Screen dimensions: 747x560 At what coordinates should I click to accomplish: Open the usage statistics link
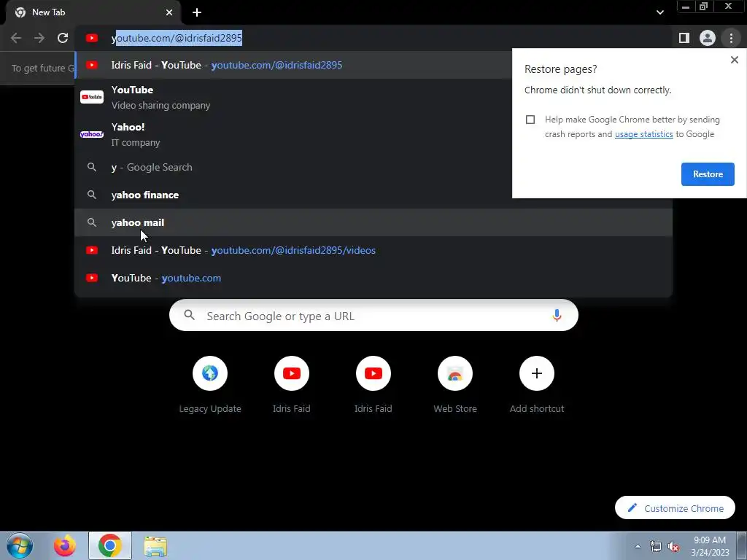click(x=643, y=134)
